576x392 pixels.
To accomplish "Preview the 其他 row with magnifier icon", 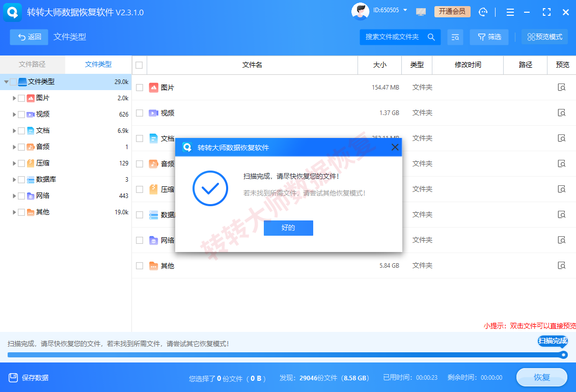I will click(562, 265).
